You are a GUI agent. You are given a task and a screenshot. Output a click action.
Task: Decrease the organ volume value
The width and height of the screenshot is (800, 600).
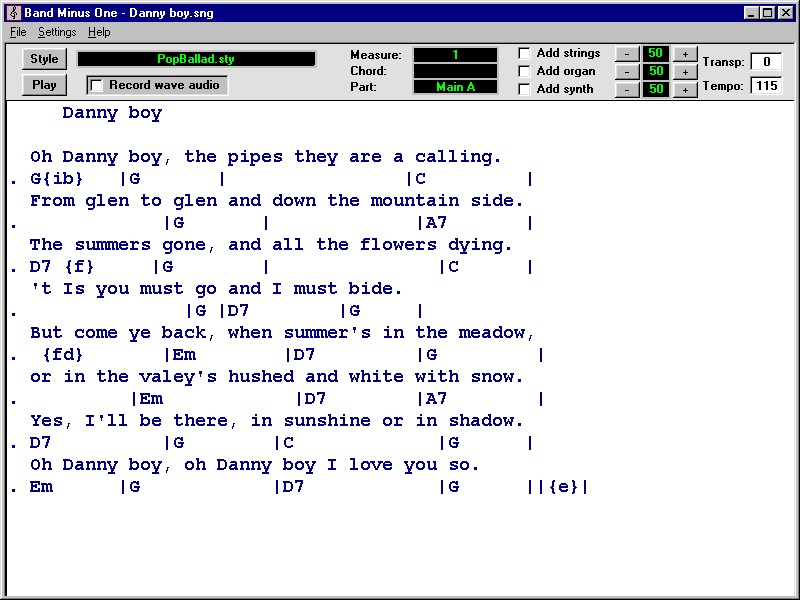coord(627,71)
